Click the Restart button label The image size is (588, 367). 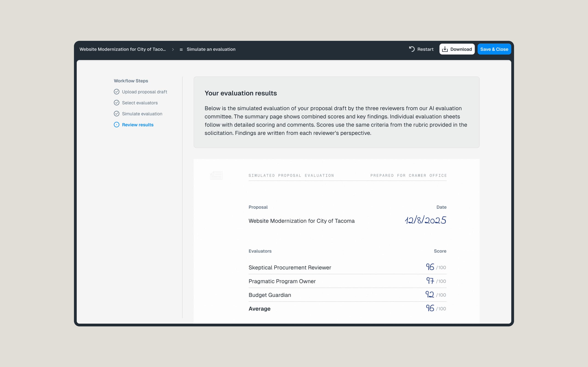click(425, 49)
